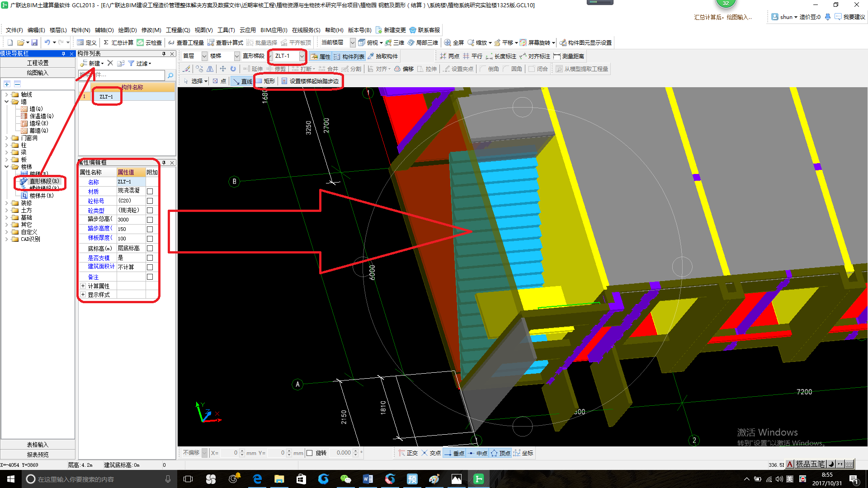Toggle the 旋转 rotate checkbox

pos(310,453)
